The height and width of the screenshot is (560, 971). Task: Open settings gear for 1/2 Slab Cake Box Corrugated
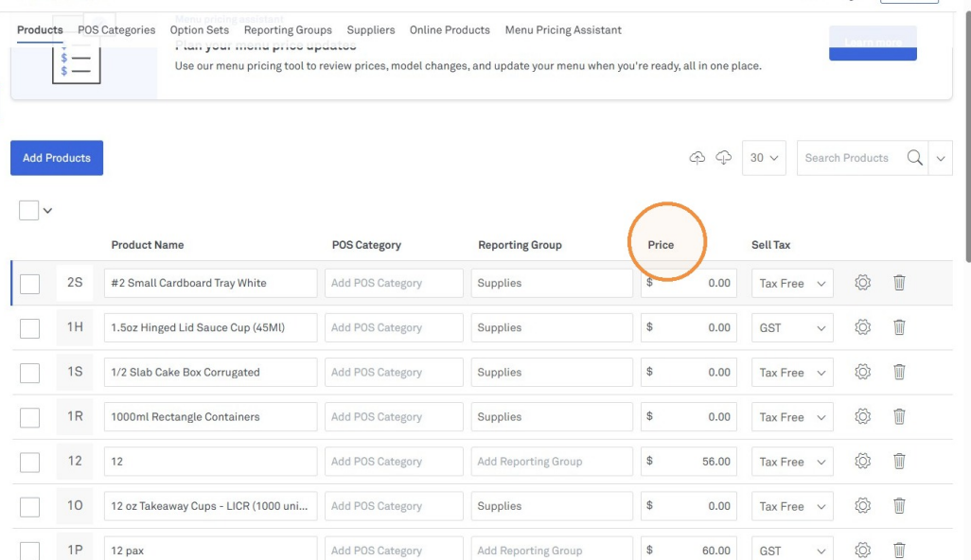point(862,372)
